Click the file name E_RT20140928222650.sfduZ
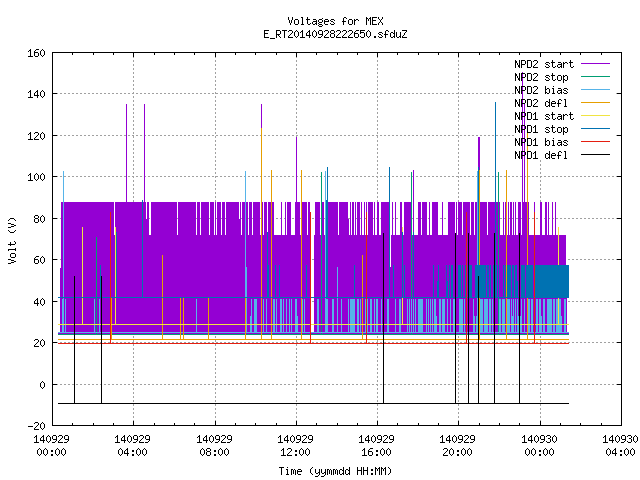640x480 pixels. [335, 34]
